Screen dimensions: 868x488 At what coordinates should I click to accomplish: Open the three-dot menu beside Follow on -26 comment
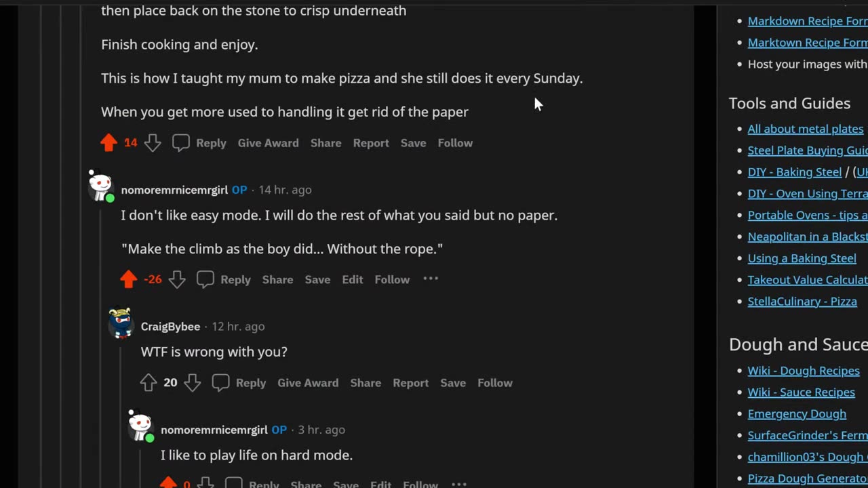(431, 279)
